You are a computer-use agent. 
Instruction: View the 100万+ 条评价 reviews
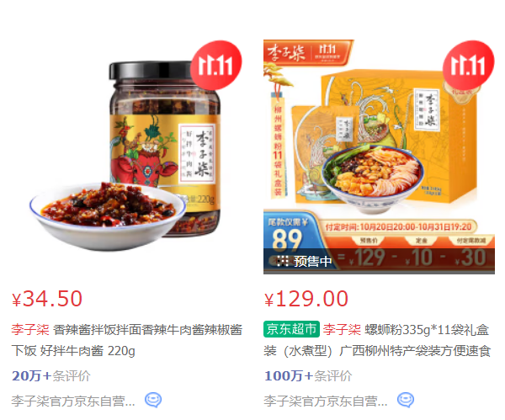click(x=308, y=376)
